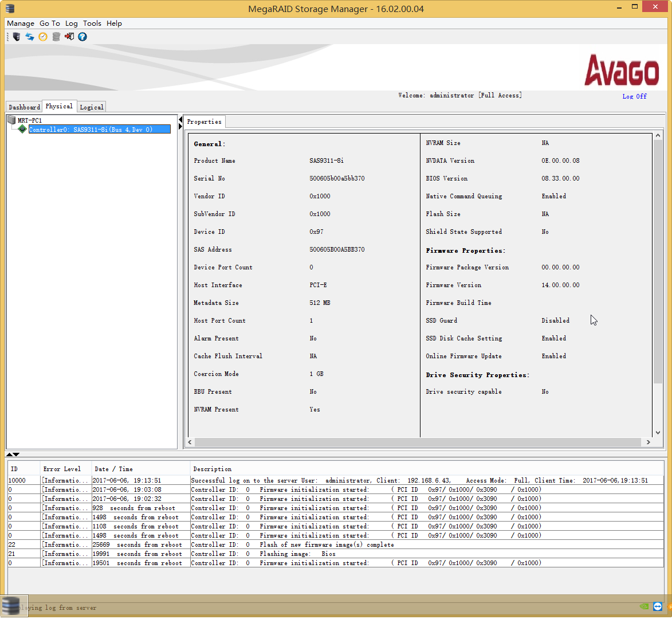Click the Product Name value SAS9311-8i
This screenshot has height=619, width=672.
pyautogui.click(x=326, y=160)
